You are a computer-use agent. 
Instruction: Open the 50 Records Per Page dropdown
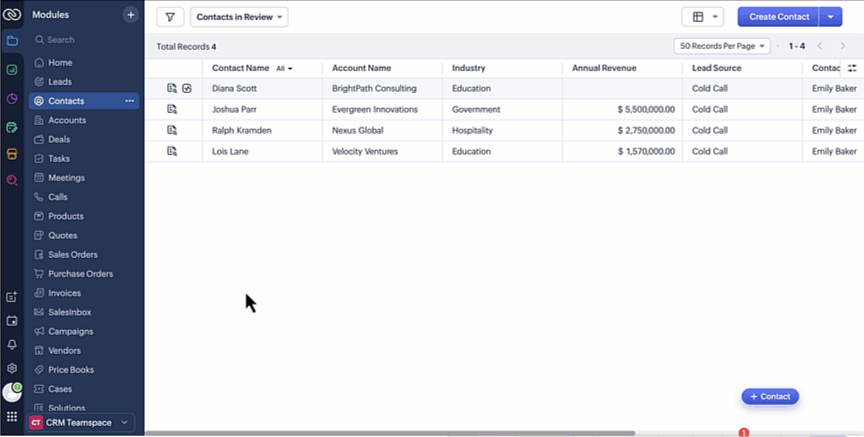pyautogui.click(x=722, y=46)
